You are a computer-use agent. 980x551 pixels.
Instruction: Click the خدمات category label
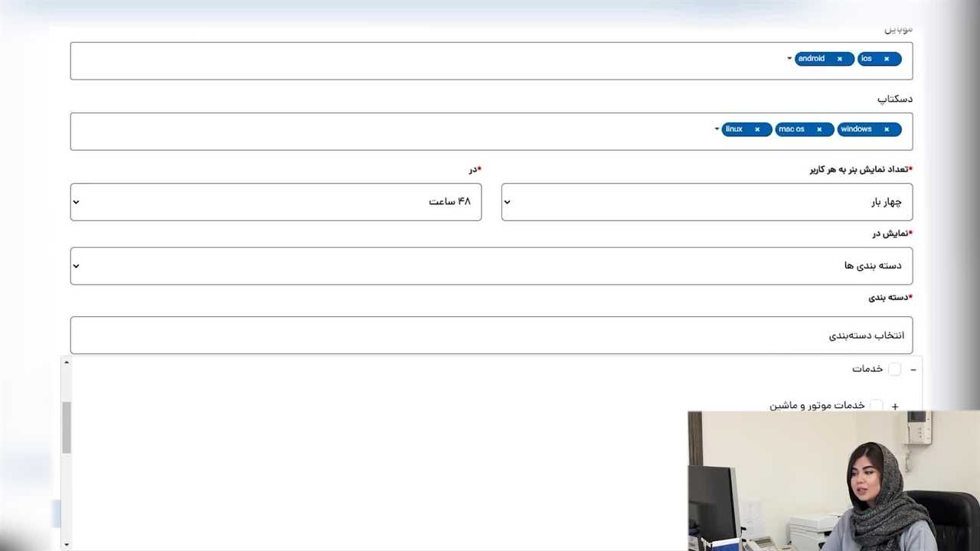click(x=867, y=369)
